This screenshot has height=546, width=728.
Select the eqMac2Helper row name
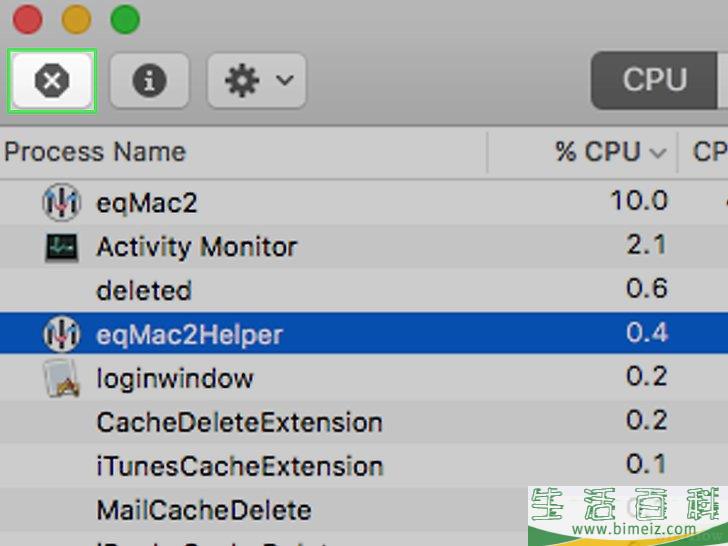pyautogui.click(x=189, y=335)
